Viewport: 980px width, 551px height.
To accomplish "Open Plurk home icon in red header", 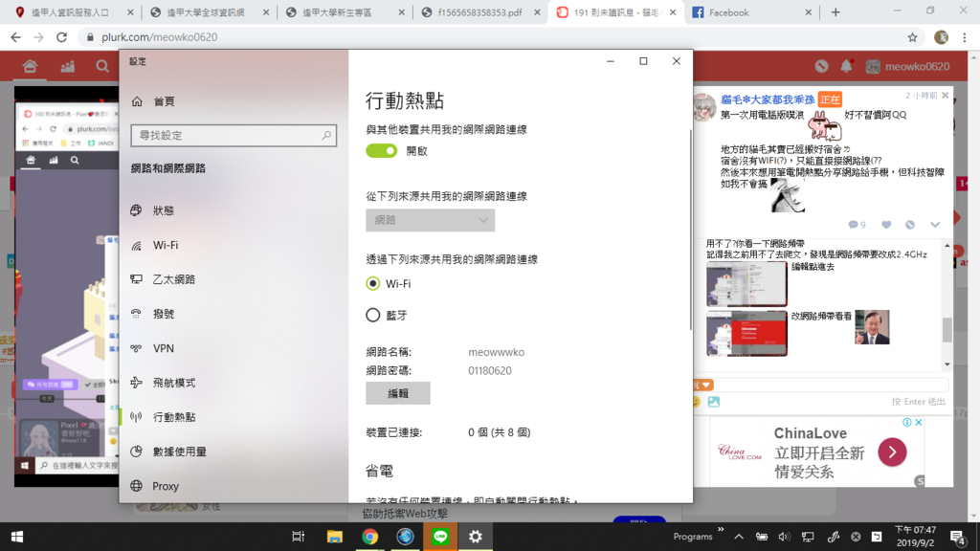I will (30, 66).
